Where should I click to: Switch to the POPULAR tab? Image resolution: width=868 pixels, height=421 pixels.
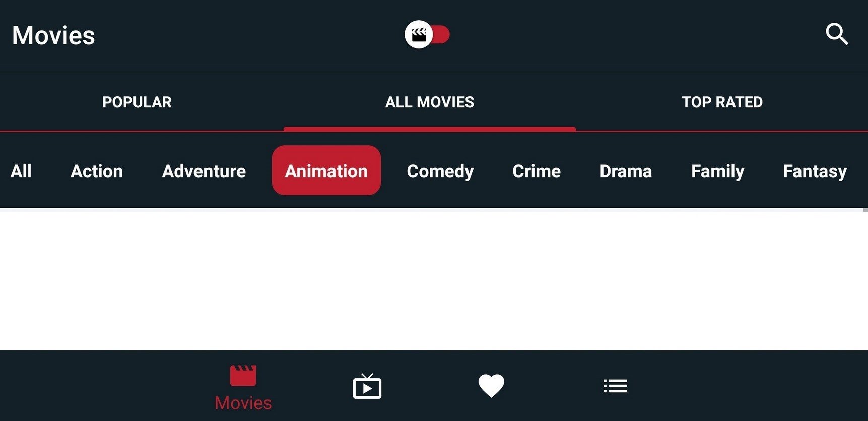pyautogui.click(x=137, y=102)
